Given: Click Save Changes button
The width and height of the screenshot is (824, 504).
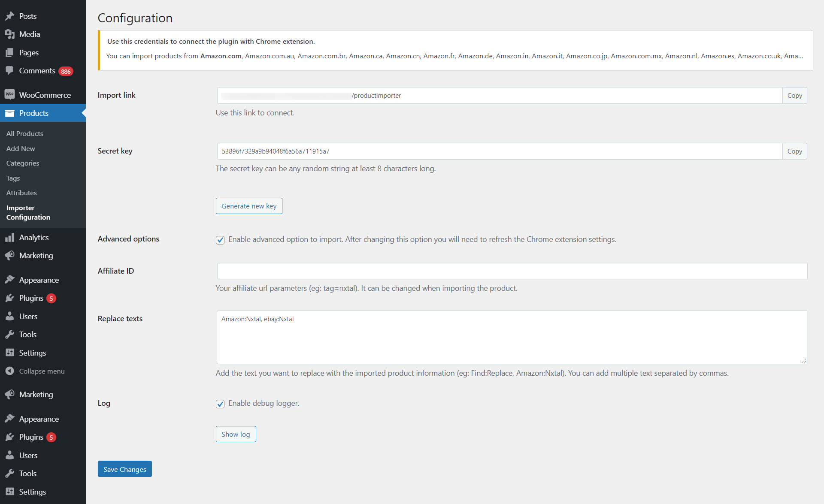Looking at the screenshot, I should click(124, 469).
